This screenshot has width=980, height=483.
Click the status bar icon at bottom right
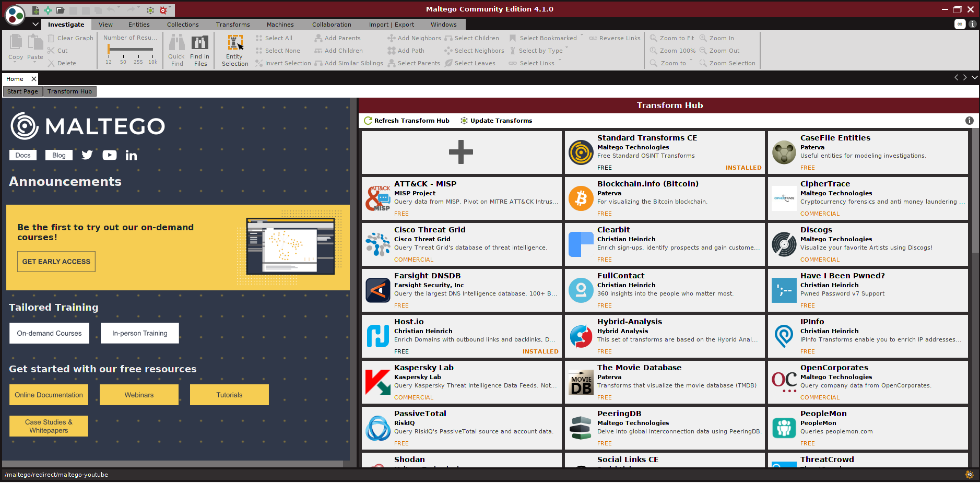(969, 475)
